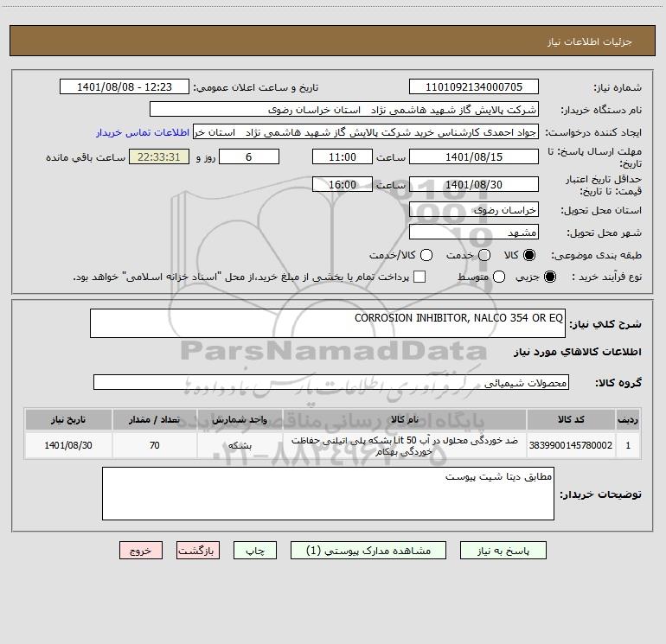666x644 pixels.
Task: Click the چاپ print button
Action: [x=255, y=551]
